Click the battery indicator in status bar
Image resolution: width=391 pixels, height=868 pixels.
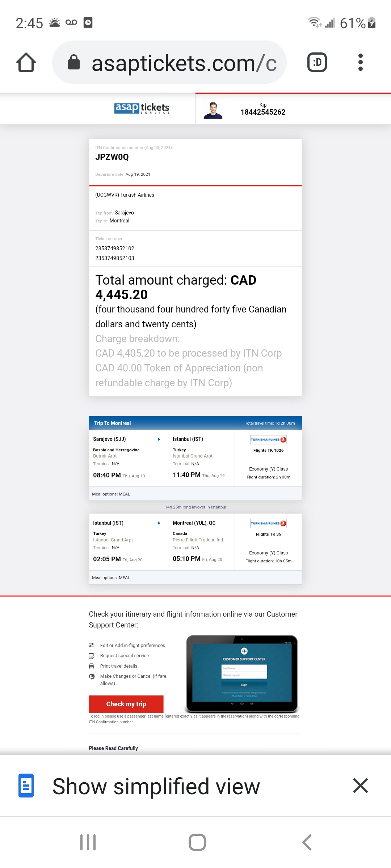point(371,23)
